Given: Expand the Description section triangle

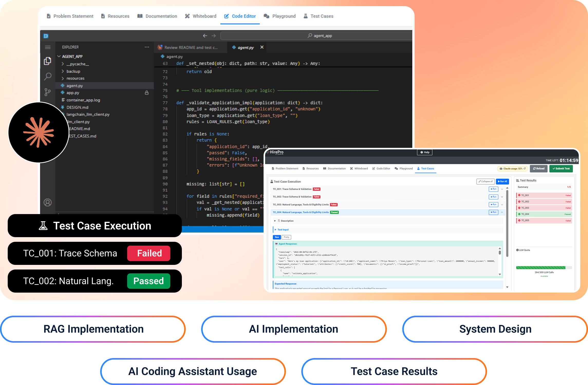Looking at the screenshot, I should [275, 221].
